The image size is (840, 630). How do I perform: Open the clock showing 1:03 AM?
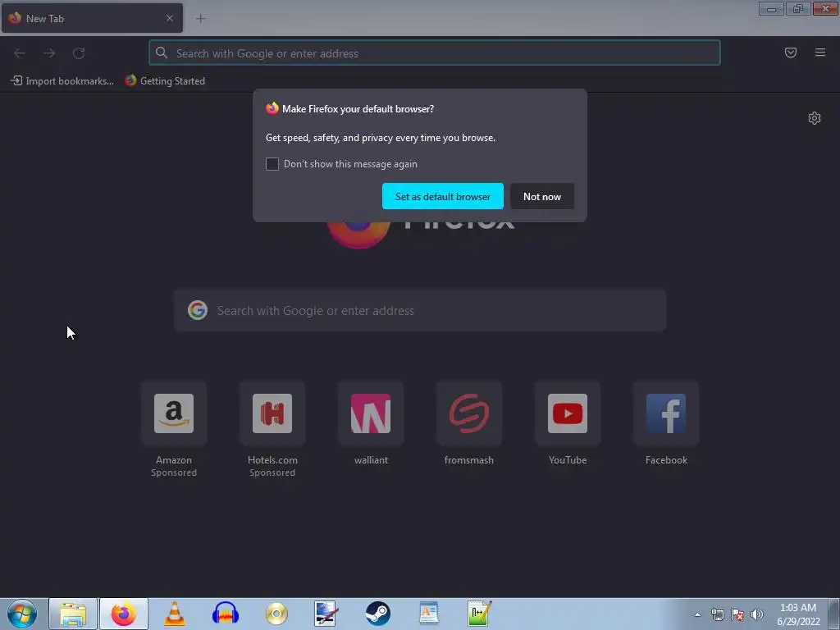pos(798,614)
